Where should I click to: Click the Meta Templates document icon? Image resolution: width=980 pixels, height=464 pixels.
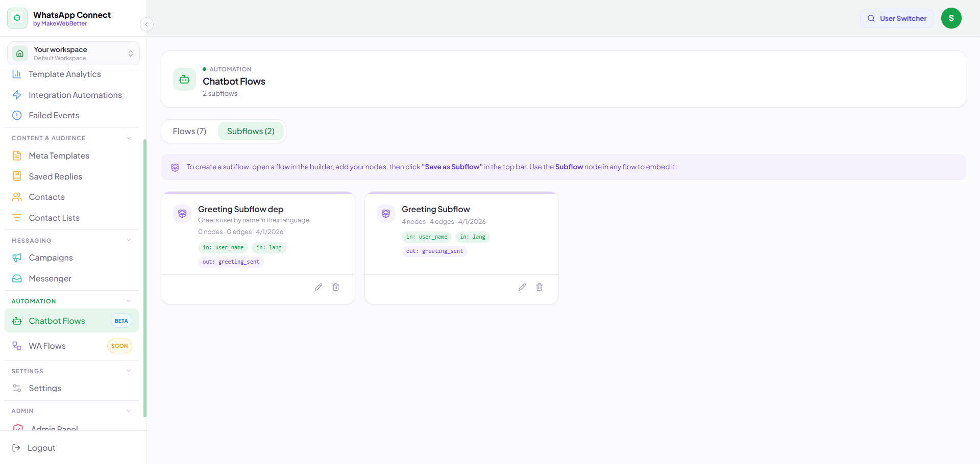17,156
